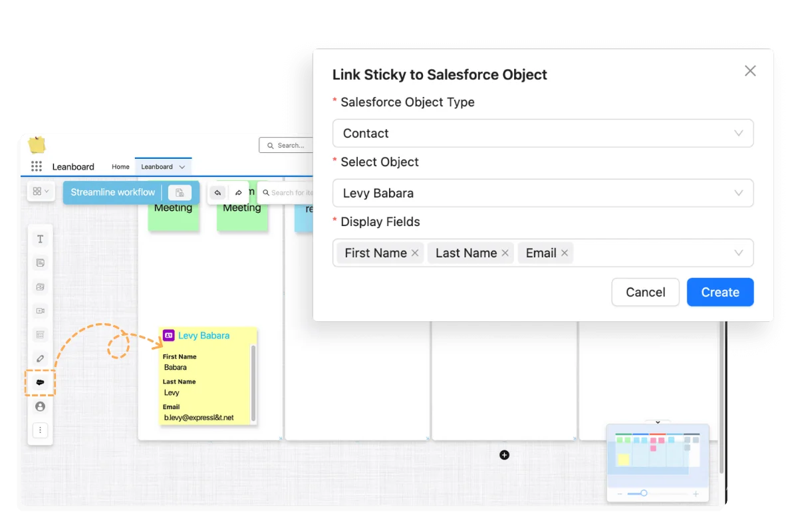Click the scrollbar on the Levy Babara sticky

(x=253, y=382)
